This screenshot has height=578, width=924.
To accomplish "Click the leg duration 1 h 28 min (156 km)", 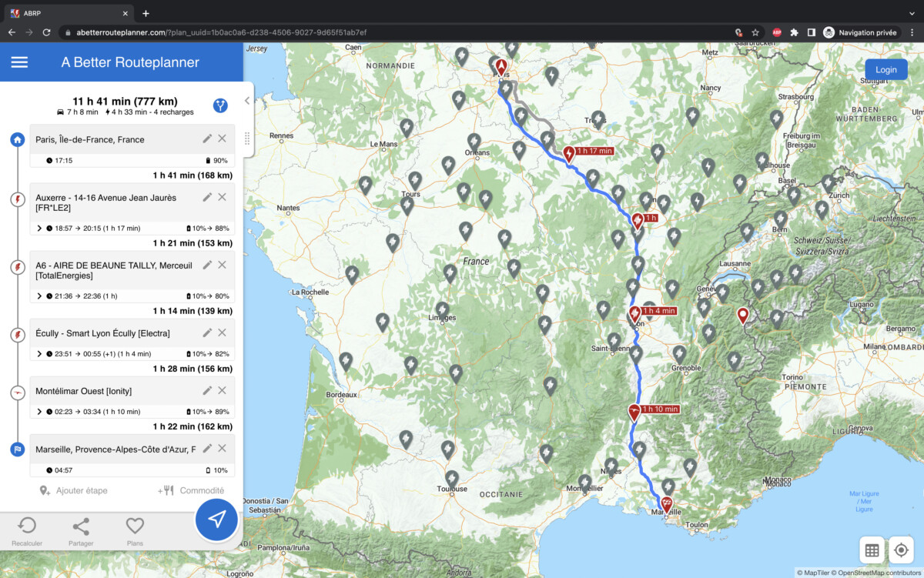I will click(192, 369).
